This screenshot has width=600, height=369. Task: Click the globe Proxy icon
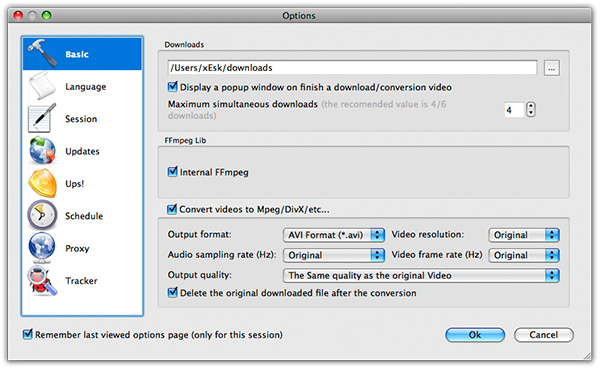(42, 248)
